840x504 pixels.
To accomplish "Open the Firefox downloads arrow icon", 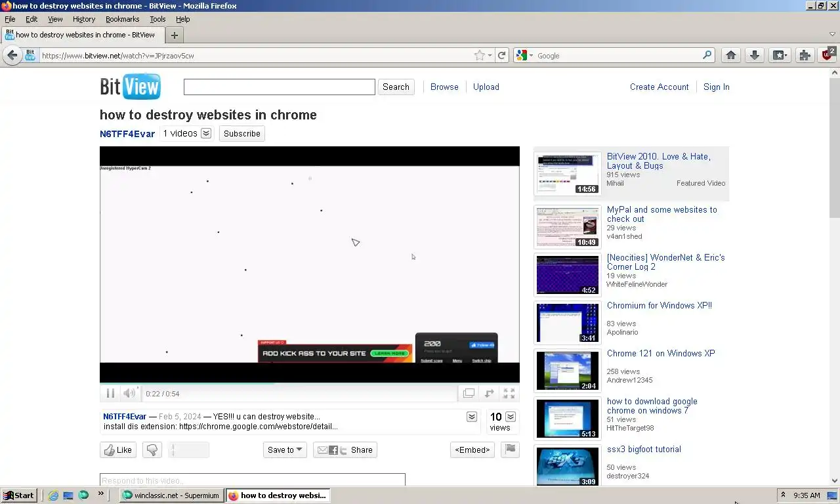I will [755, 56].
